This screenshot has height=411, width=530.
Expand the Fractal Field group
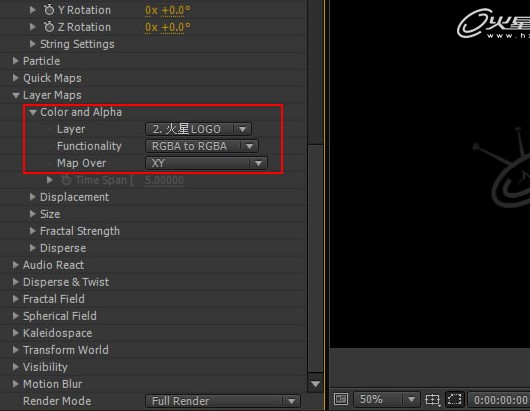point(16,299)
